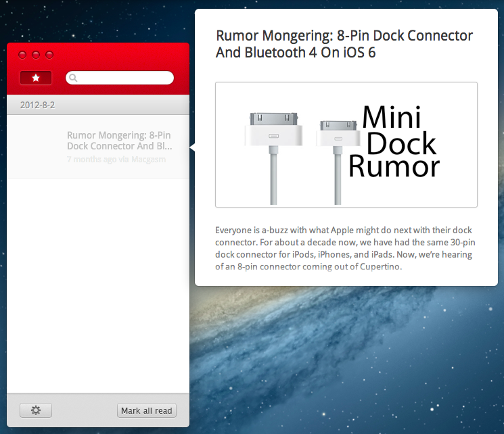
Task: Click the magnifier icon in search field
Action: 73,78
